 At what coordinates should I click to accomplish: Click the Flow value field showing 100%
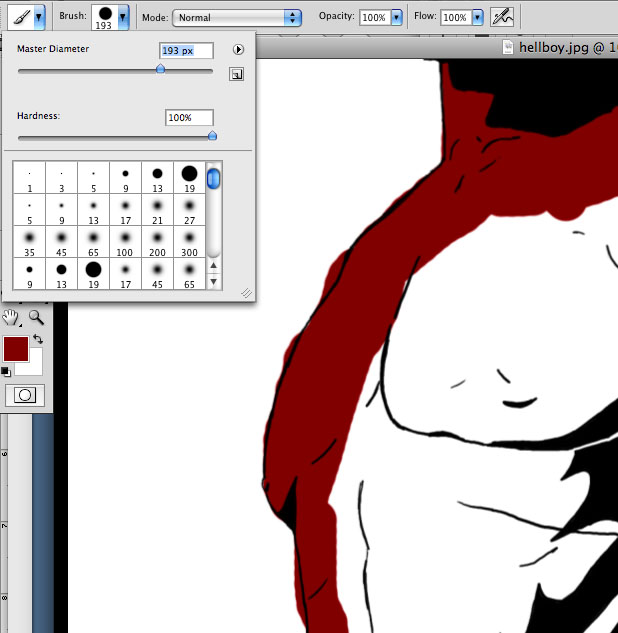pos(456,17)
